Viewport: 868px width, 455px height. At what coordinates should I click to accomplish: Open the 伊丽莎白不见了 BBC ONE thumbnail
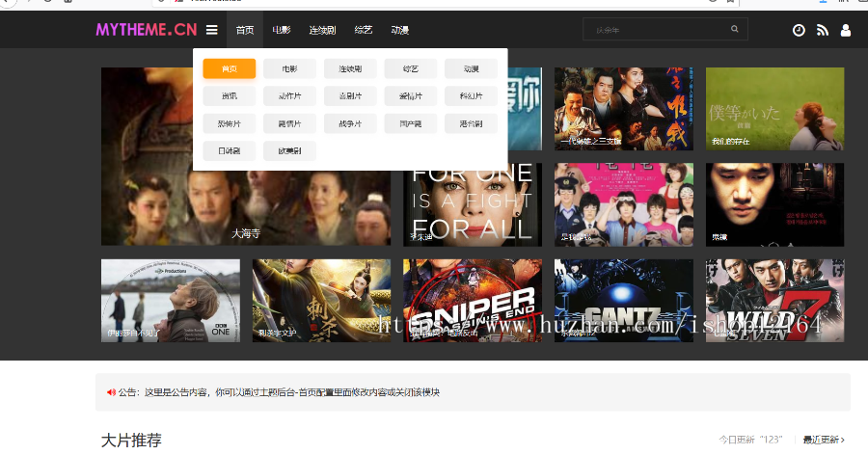[171, 301]
